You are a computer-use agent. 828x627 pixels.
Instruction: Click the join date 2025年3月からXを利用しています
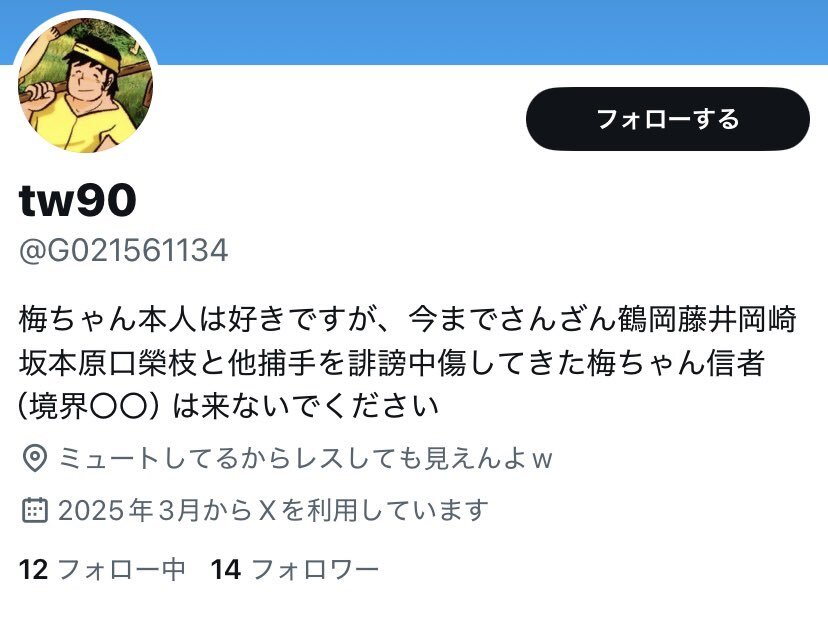(273, 510)
